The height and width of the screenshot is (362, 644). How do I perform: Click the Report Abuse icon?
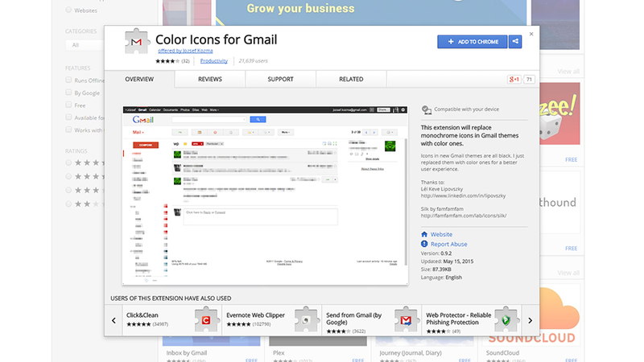tap(424, 244)
